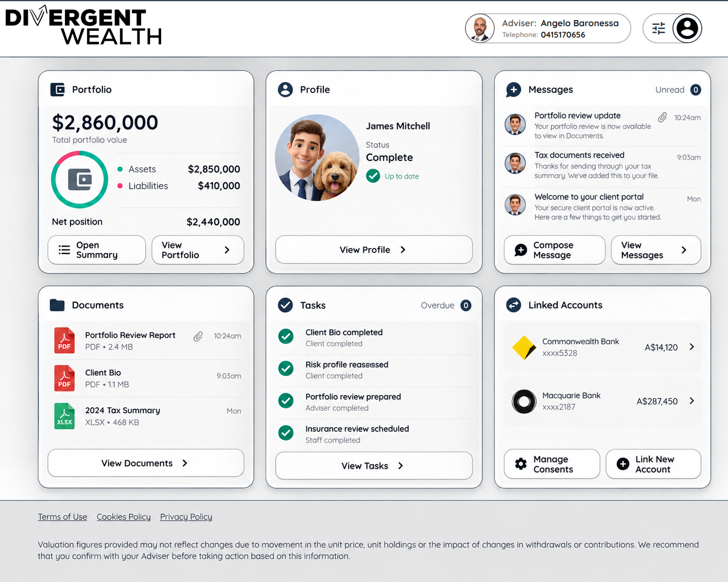Expand the Macquarie Bank account chevron

tap(692, 401)
